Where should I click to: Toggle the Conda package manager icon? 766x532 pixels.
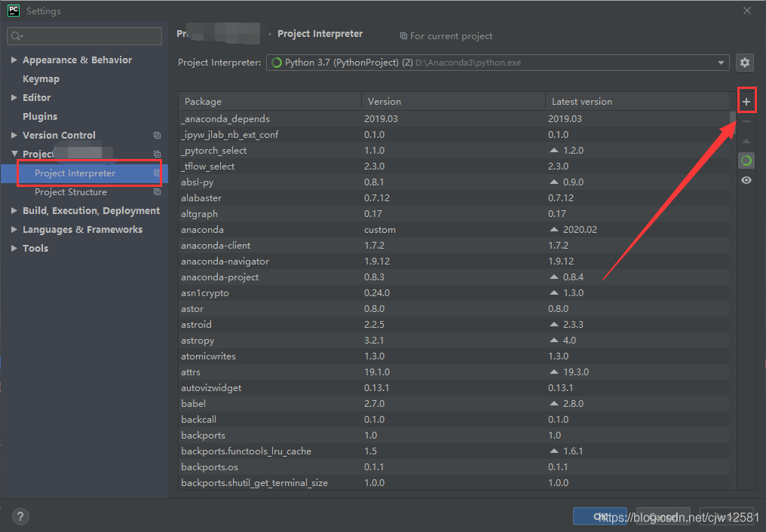click(x=746, y=161)
